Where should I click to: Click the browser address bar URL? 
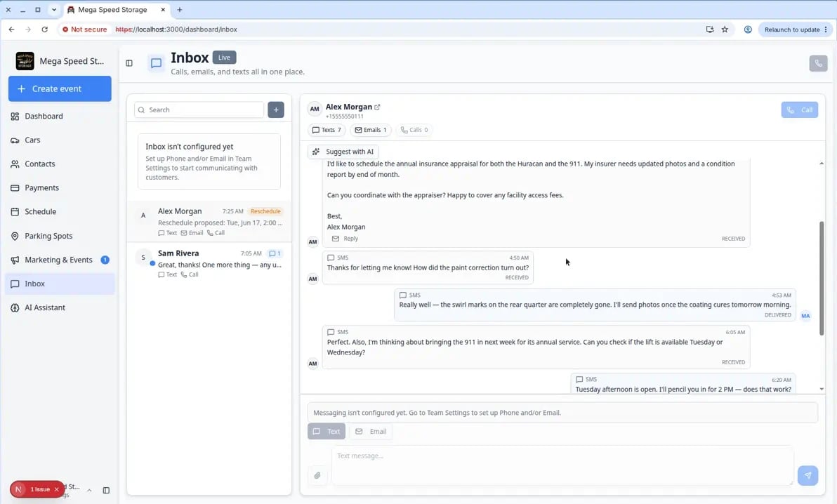[176, 29]
